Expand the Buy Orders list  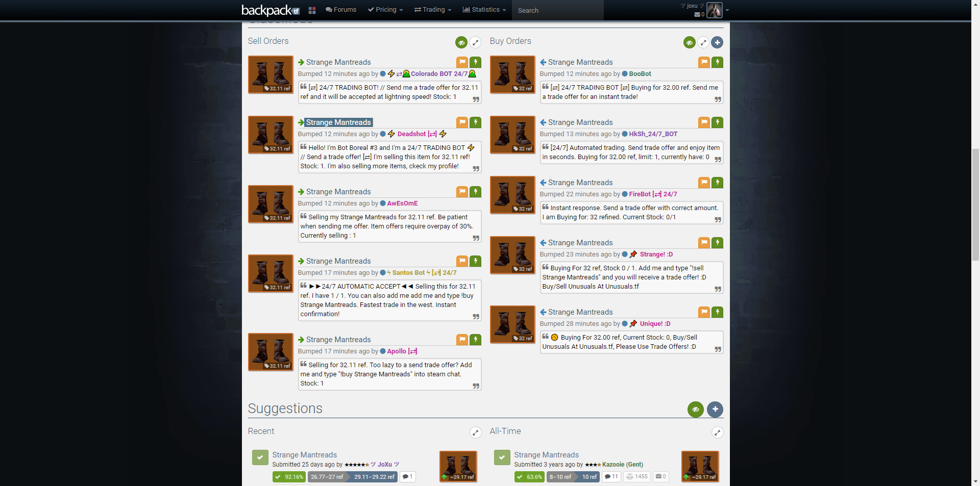703,42
